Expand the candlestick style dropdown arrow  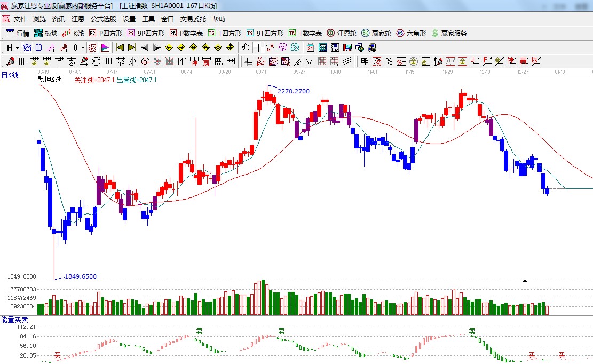[83, 48]
